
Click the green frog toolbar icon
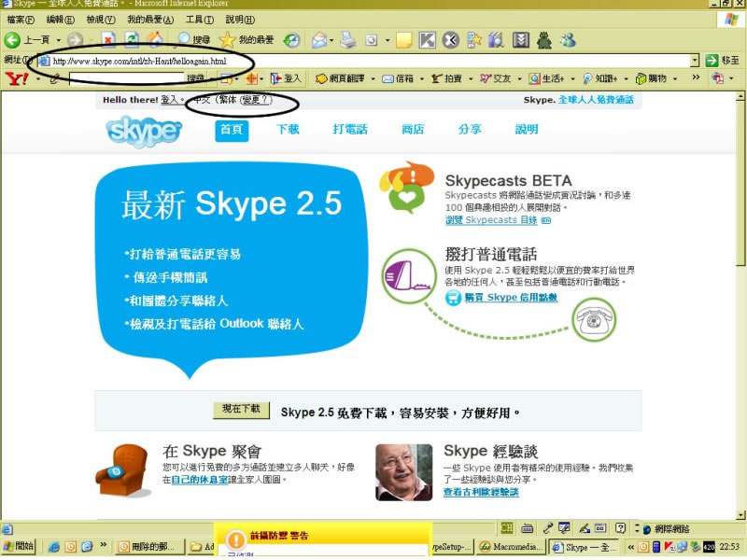click(544, 40)
